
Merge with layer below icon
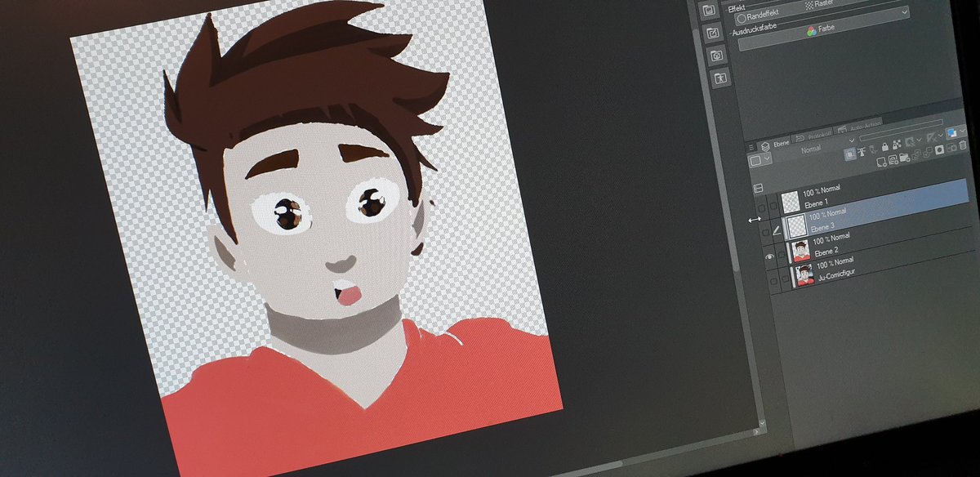[928, 152]
